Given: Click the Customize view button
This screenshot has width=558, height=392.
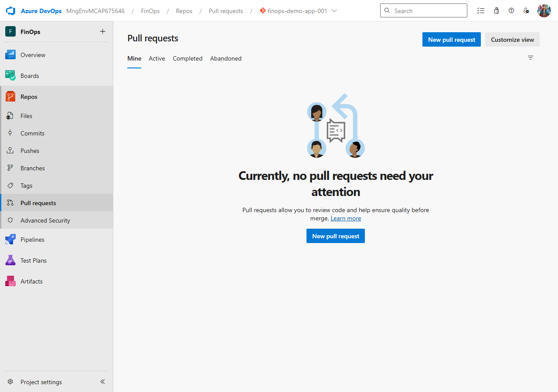Looking at the screenshot, I should tap(512, 40).
